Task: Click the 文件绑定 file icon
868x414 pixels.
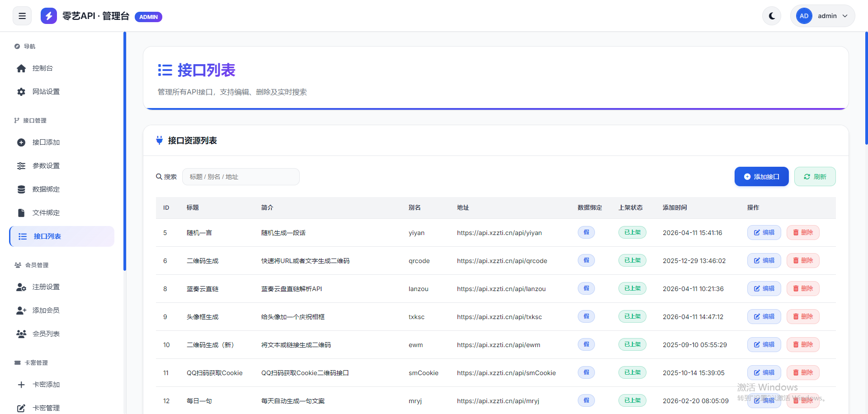Action: click(x=21, y=213)
